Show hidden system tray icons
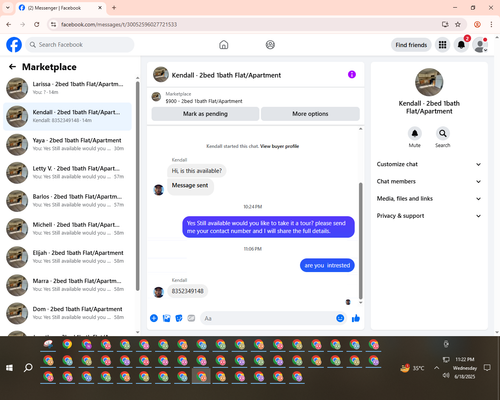 [436, 368]
